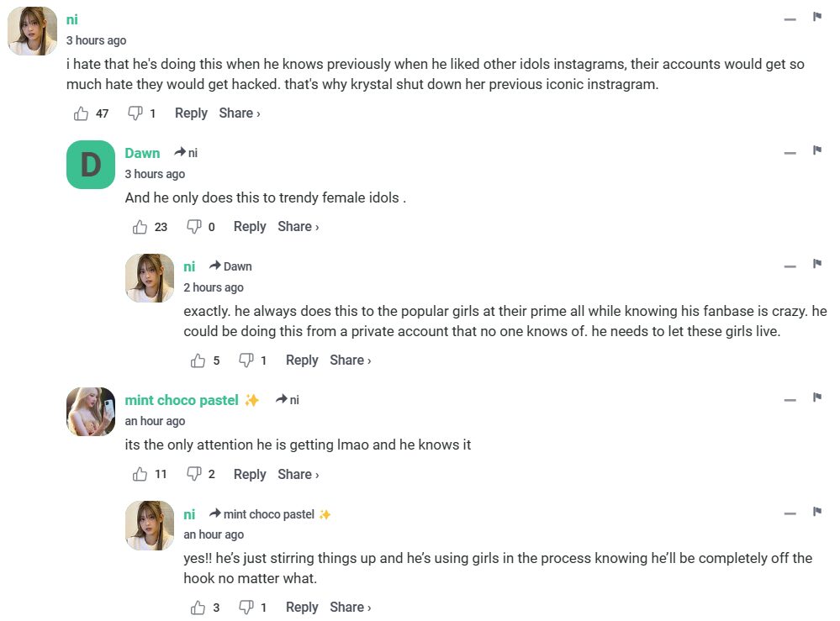
Task: Click Dawn's green D avatar
Action: (91, 165)
